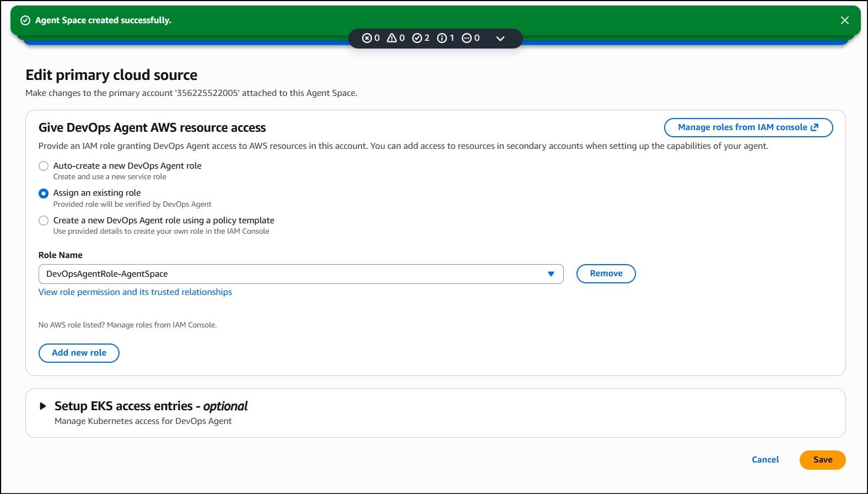Select Auto-create a new DevOps Agent role

[x=44, y=166]
